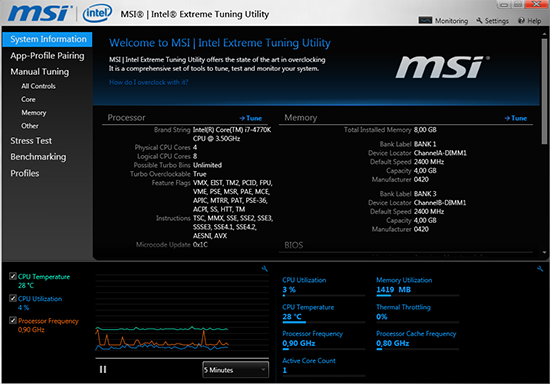The width and height of the screenshot is (550, 384).
Task: Click the Intel Core i7-4770K brand string
Action: [232, 134]
